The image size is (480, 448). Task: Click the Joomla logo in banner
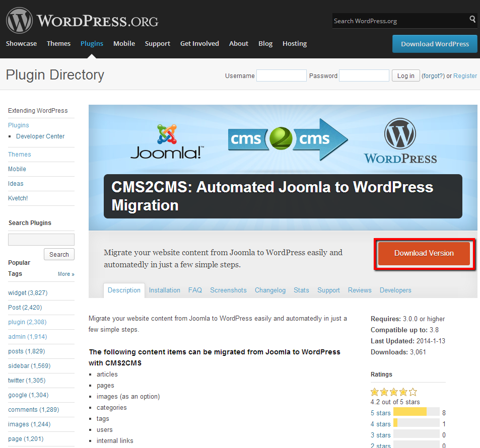[167, 141]
